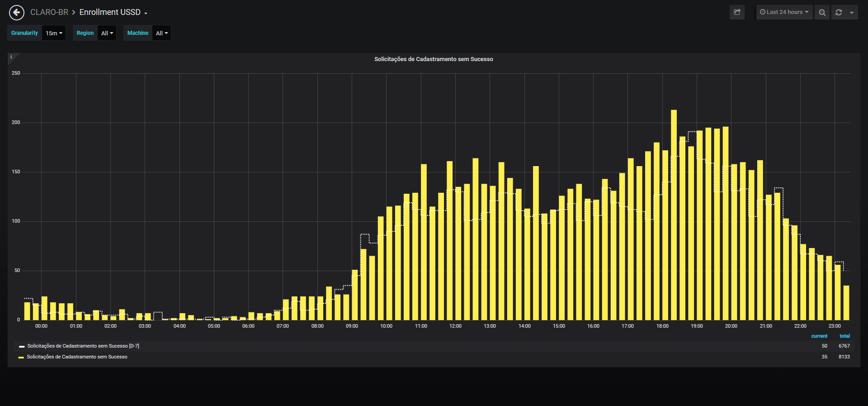The width and height of the screenshot is (868, 406).
Task: Click the tallest bar near 18:15
Action: pos(674,215)
